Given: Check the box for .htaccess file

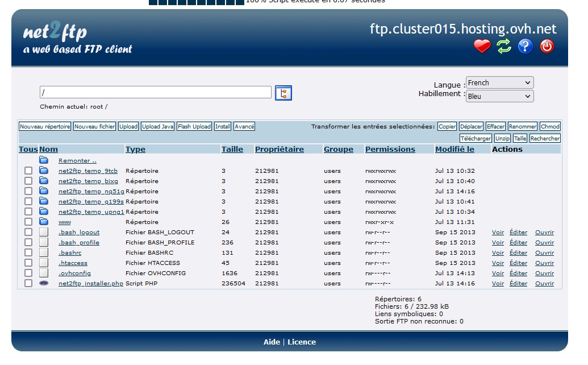Looking at the screenshot, I should 28,263.
